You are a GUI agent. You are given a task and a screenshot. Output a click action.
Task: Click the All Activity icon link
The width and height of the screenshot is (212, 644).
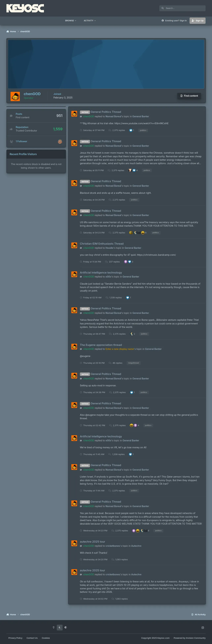pos(192,614)
